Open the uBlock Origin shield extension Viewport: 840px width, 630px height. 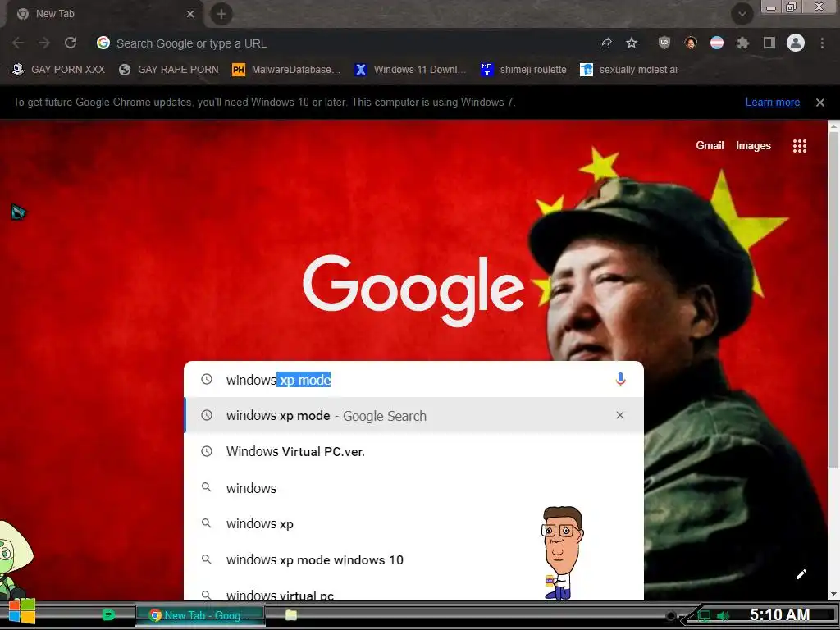pos(664,43)
